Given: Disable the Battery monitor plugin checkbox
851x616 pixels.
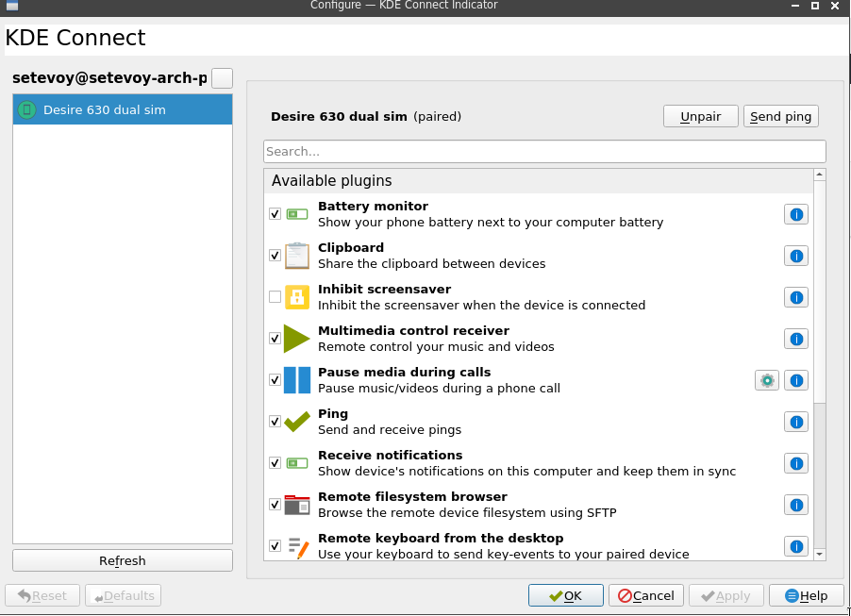Looking at the screenshot, I should pos(275,214).
